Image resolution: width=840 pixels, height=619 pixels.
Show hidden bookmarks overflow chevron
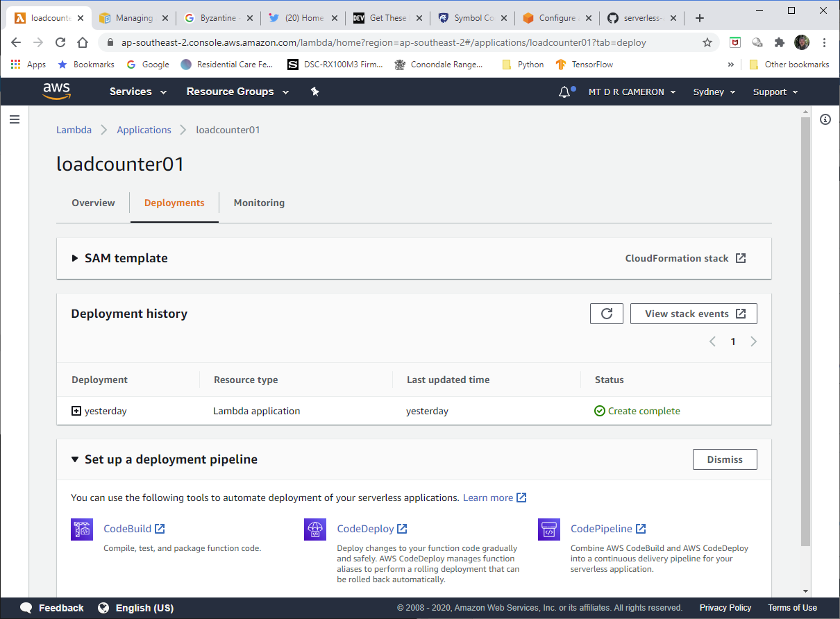[730, 65]
